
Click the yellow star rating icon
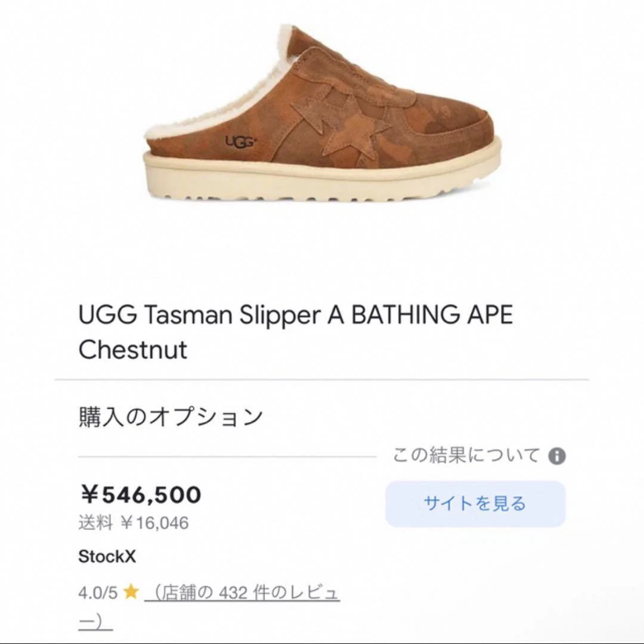click(131, 592)
